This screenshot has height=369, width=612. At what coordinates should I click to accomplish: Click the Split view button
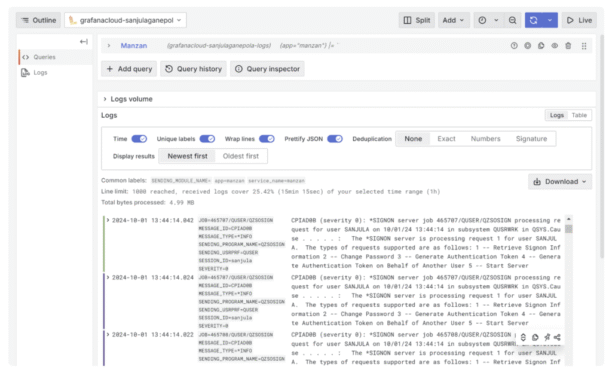[416, 20]
